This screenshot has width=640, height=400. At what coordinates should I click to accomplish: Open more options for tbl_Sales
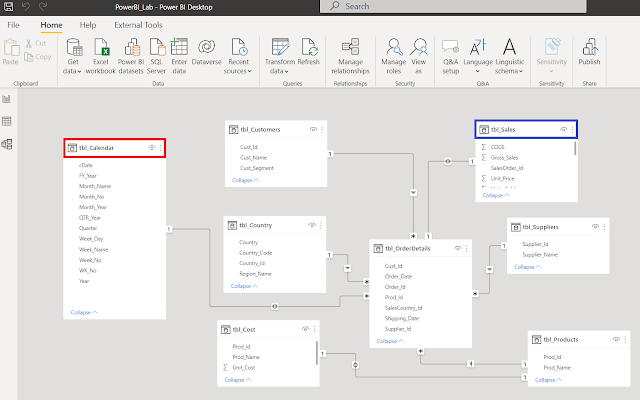pos(572,129)
